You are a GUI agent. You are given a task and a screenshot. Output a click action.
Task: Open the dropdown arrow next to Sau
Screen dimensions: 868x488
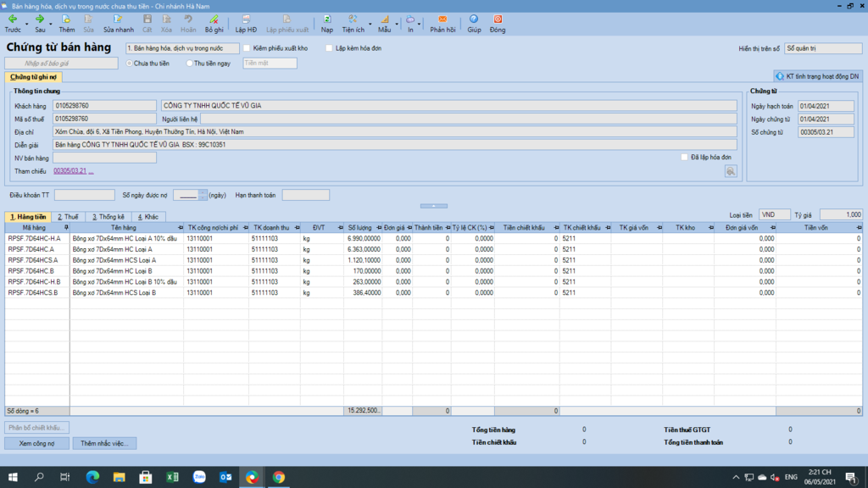[x=51, y=25]
